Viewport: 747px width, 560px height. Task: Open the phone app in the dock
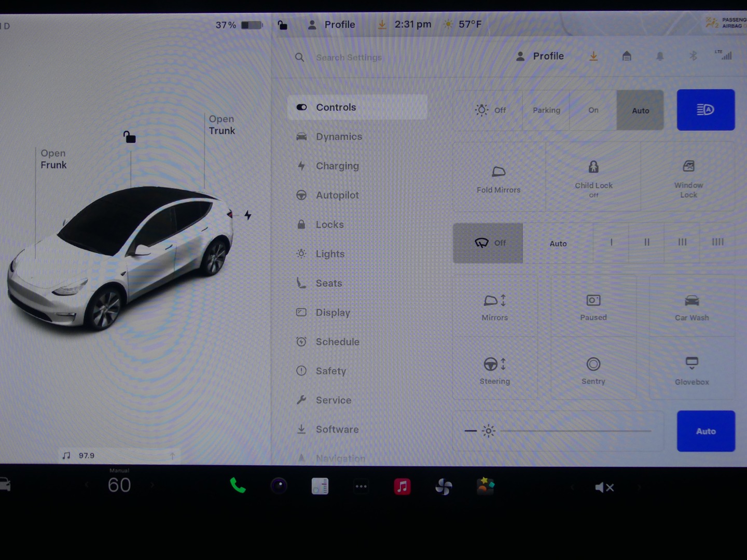coord(238,486)
